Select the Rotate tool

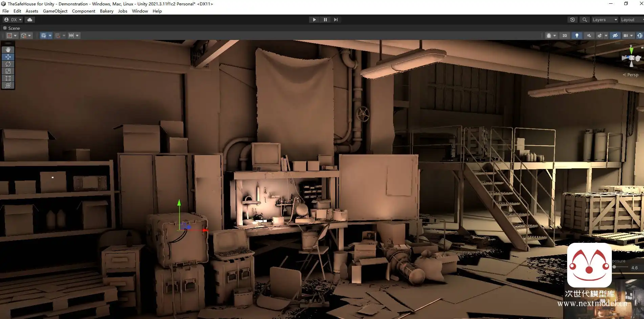[x=8, y=64]
